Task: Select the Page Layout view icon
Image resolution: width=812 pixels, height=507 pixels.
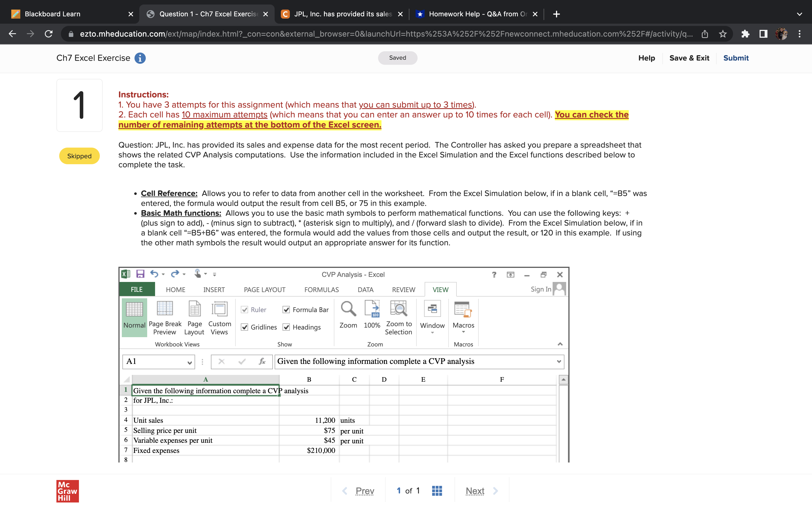Action: pos(194,308)
